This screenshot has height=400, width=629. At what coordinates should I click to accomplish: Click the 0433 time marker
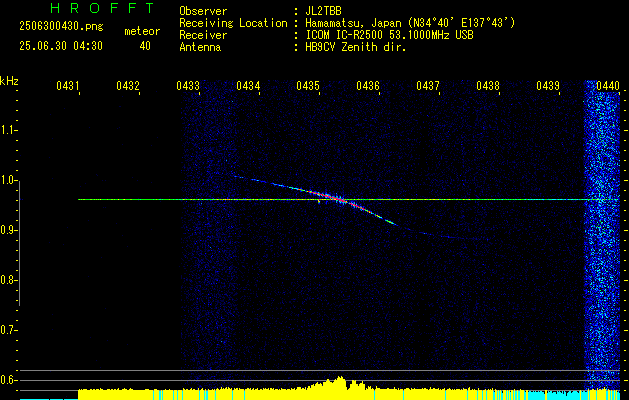tap(188, 86)
